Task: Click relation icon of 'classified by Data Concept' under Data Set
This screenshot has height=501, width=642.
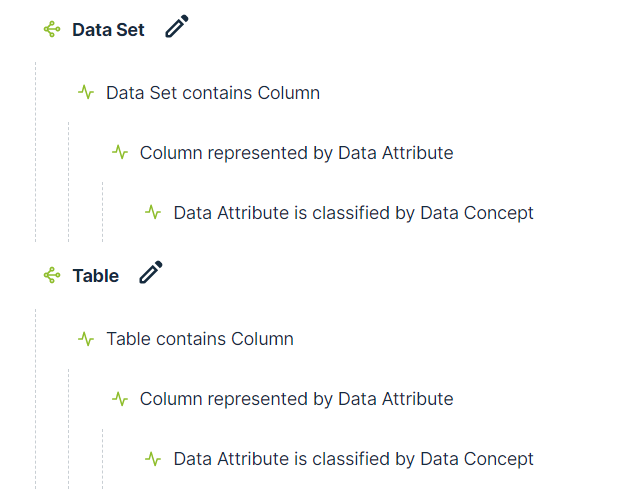Action: 153,213
